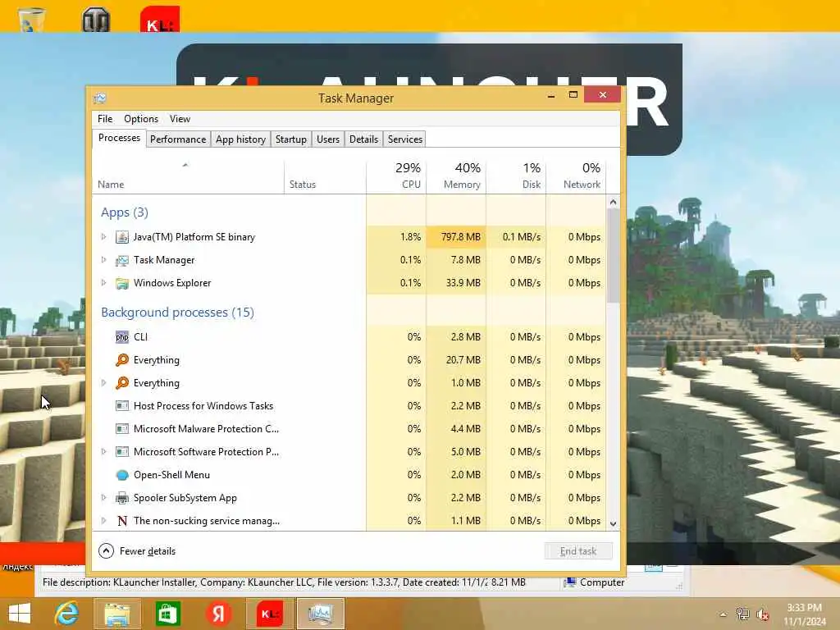The height and width of the screenshot is (630, 840).
Task: Click the Everything icon with 20.7 MB
Action: pyautogui.click(x=122, y=360)
